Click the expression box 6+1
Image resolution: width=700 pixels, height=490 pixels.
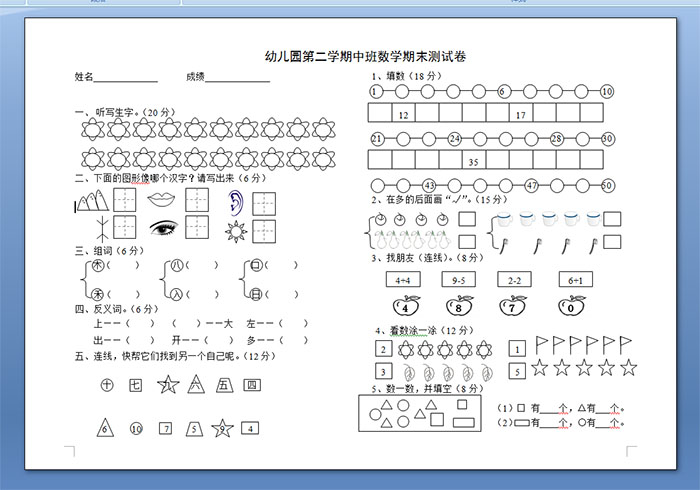click(x=576, y=280)
